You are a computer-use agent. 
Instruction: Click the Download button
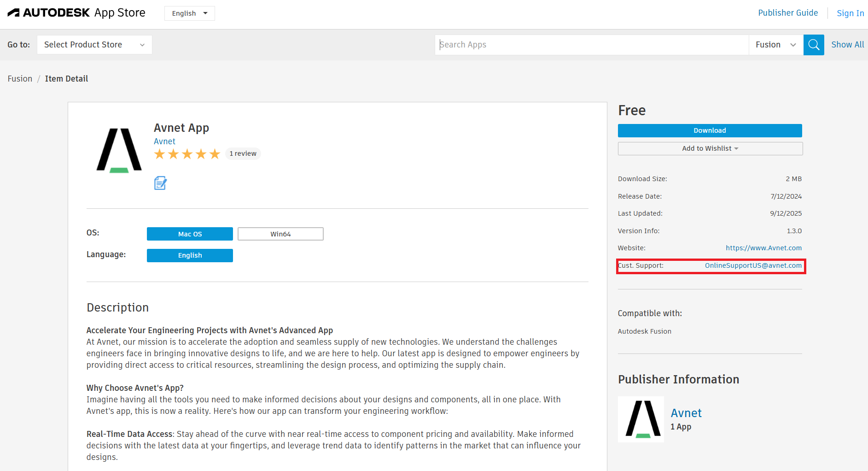(710, 130)
